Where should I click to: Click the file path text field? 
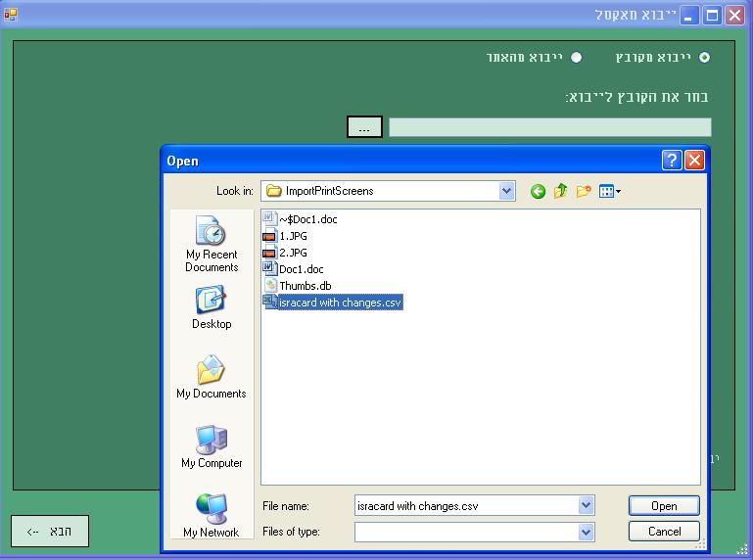point(550,127)
